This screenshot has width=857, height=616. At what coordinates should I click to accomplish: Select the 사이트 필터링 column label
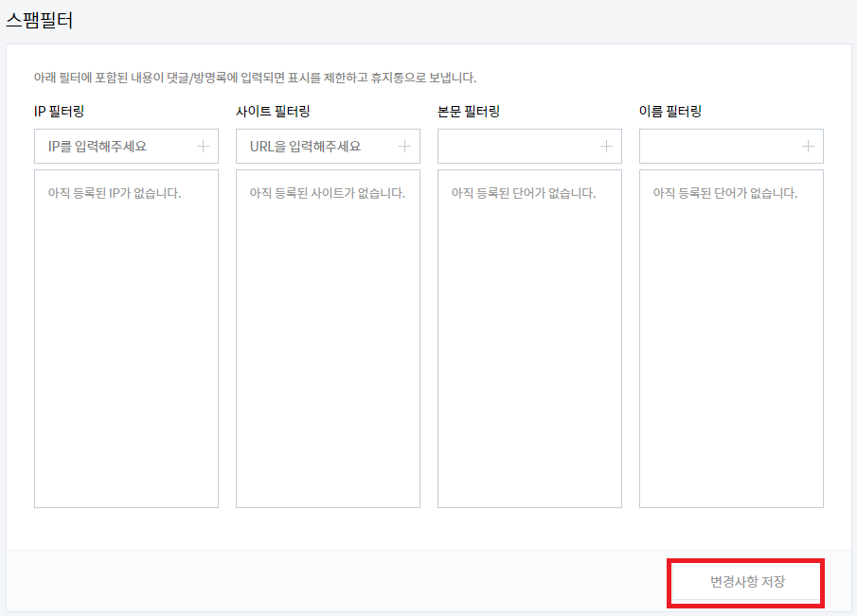tap(273, 112)
